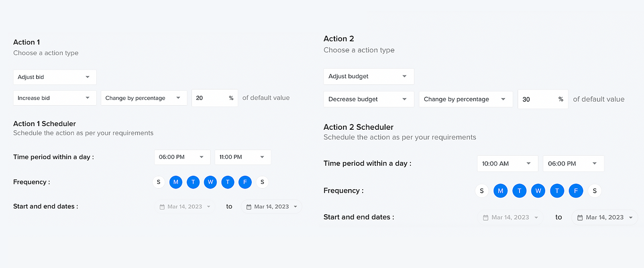The image size is (644, 268).
Task: Click "of default value" text in Action 2
Action: (599, 99)
